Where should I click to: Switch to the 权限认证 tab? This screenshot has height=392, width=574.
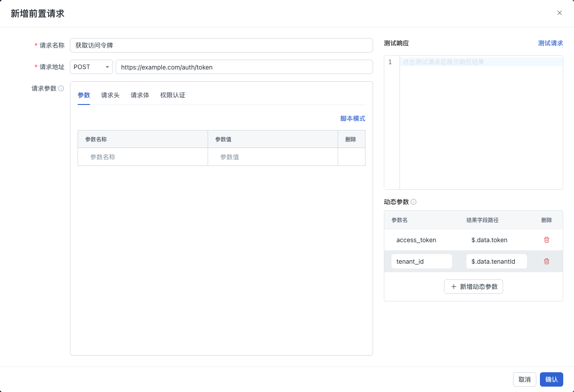coord(173,95)
